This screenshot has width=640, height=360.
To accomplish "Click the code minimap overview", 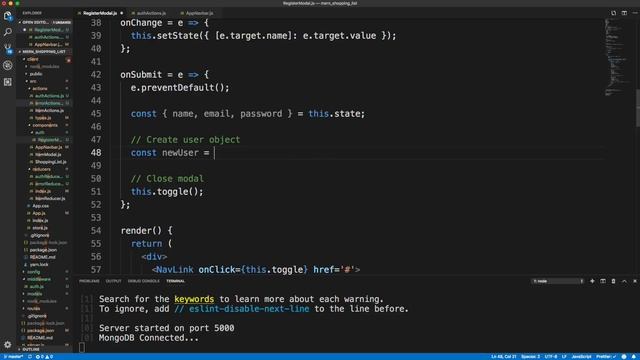I will (618, 57).
